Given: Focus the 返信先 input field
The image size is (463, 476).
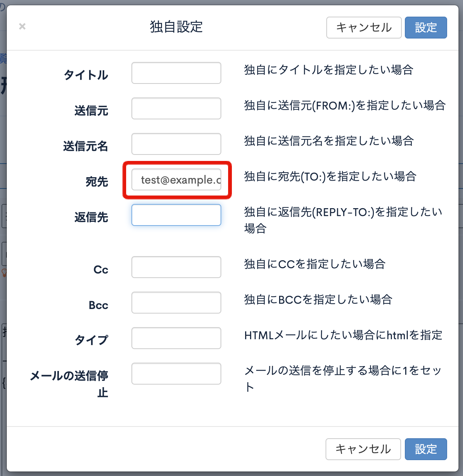Looking at the screenshot, I should tap(176, 215).
